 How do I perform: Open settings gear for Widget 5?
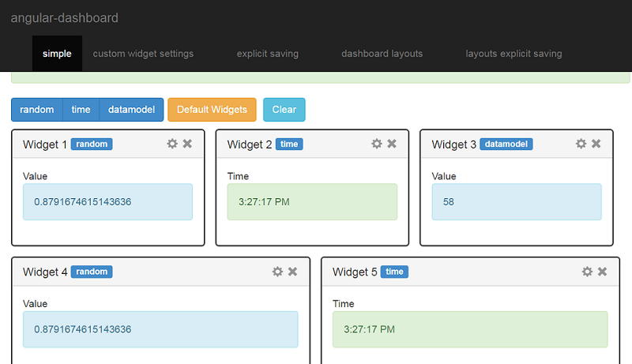[x=587, y=272]
